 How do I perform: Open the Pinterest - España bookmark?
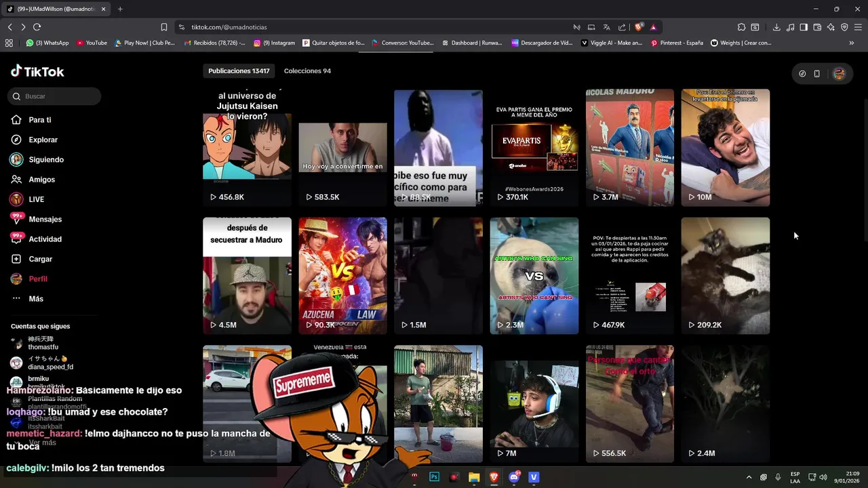[677, 43]
